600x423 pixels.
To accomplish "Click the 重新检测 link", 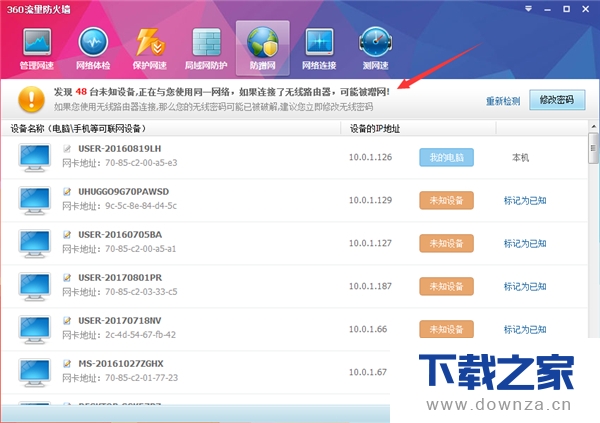I will click(x=503, y=101).
